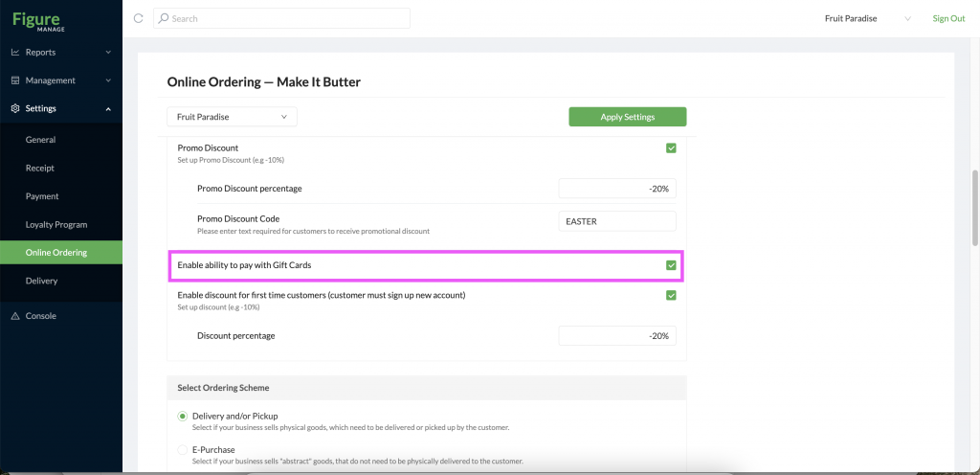This screenshot has height=475, width=980.
Task: Click the page vertical scrollbar thumb
Action: point(975,208)
